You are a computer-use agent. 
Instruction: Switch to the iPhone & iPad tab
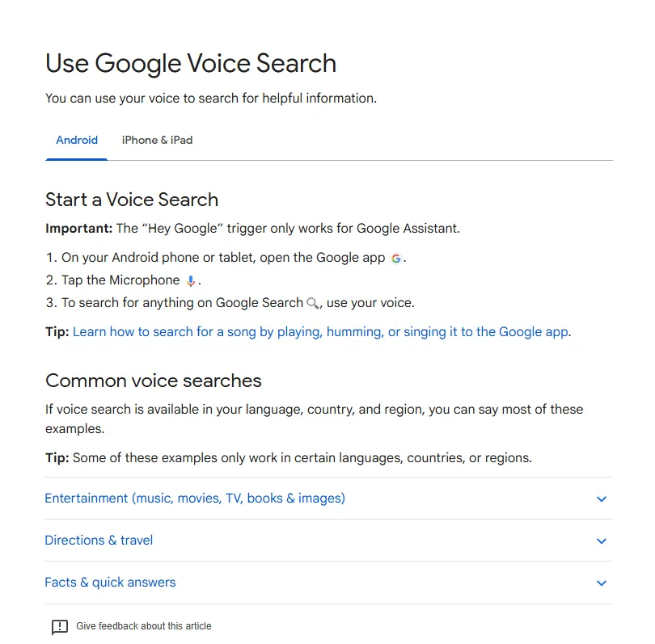(157, 140)
